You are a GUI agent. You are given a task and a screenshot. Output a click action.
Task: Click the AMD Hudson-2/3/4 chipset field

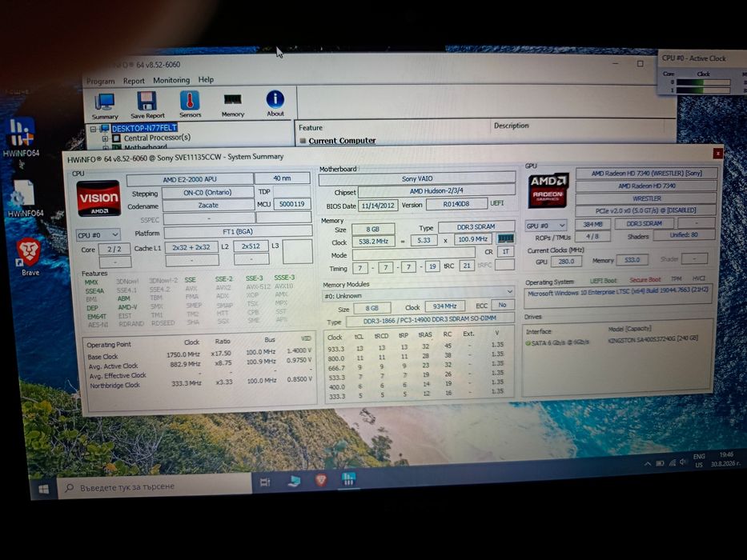(436, 191)
